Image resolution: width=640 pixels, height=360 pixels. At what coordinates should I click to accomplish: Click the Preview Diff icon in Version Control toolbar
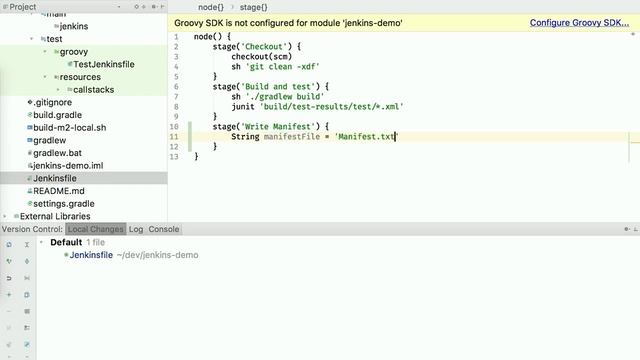[x=27, y=328]
